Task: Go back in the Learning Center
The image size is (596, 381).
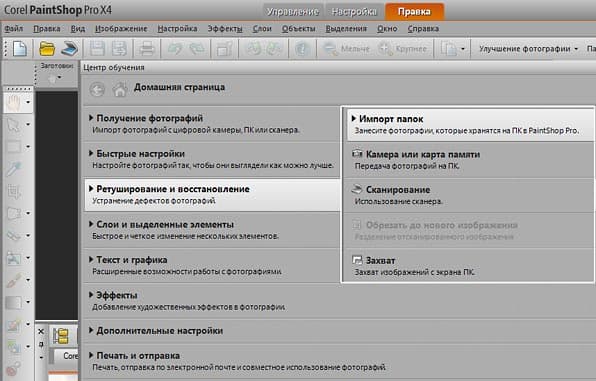Action: 97,90
